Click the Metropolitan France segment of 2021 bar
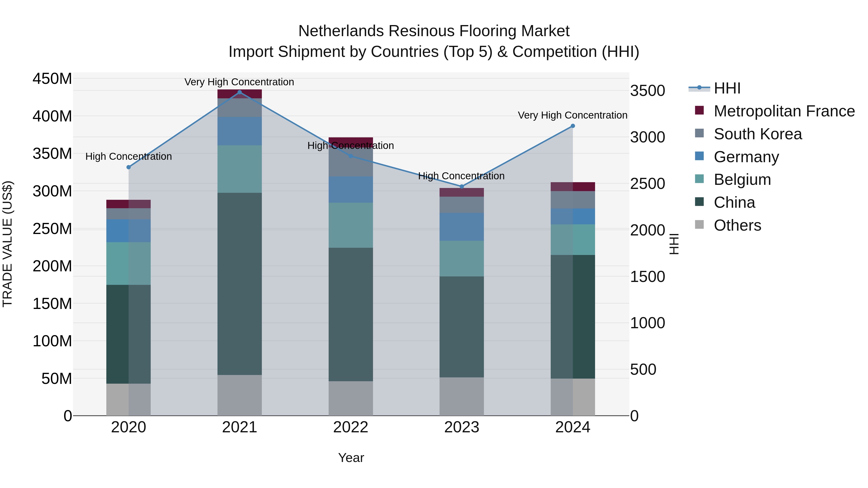The height and width of the screenshot is (488, 868). [x=240, y=94]
